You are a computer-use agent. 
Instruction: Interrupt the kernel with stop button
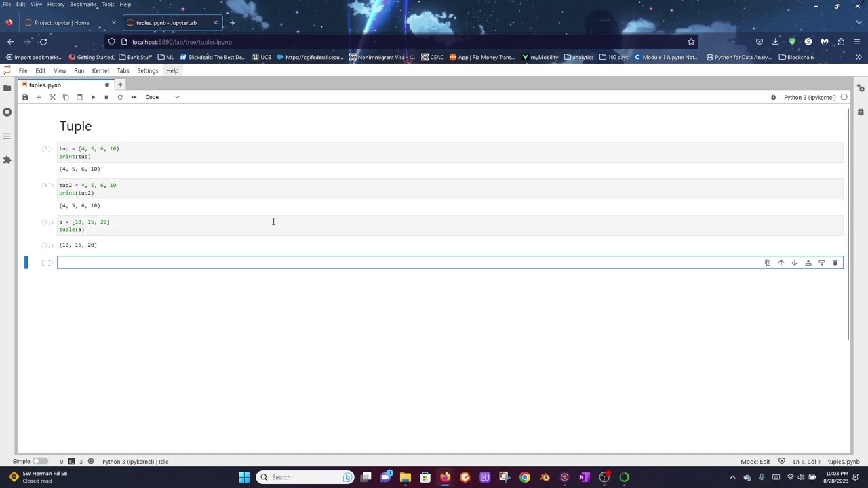(x=106, y=97)
